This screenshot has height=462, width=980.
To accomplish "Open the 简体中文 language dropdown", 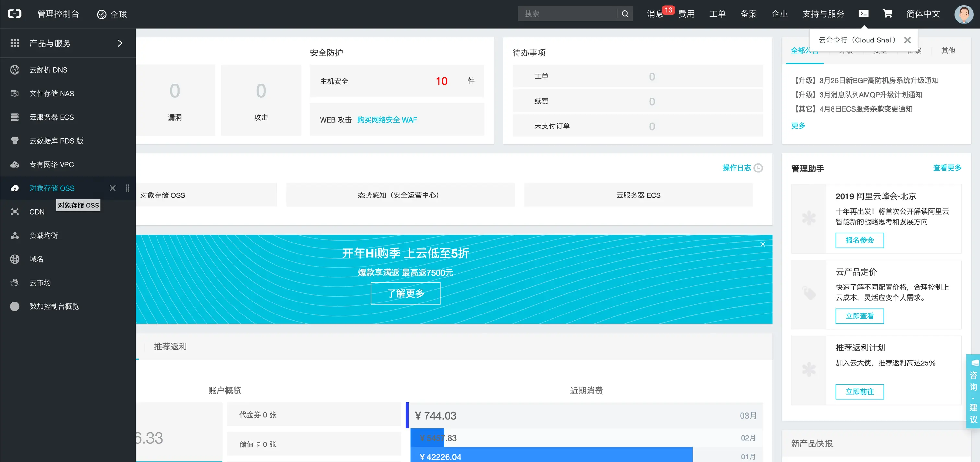I will coord(923,14).
